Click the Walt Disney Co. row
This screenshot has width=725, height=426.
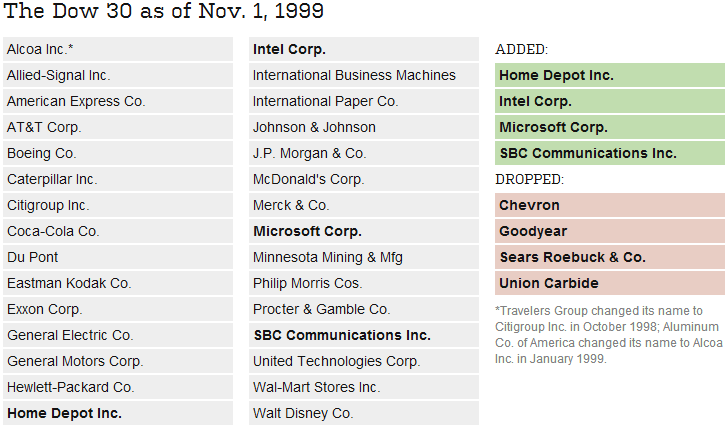364,413
